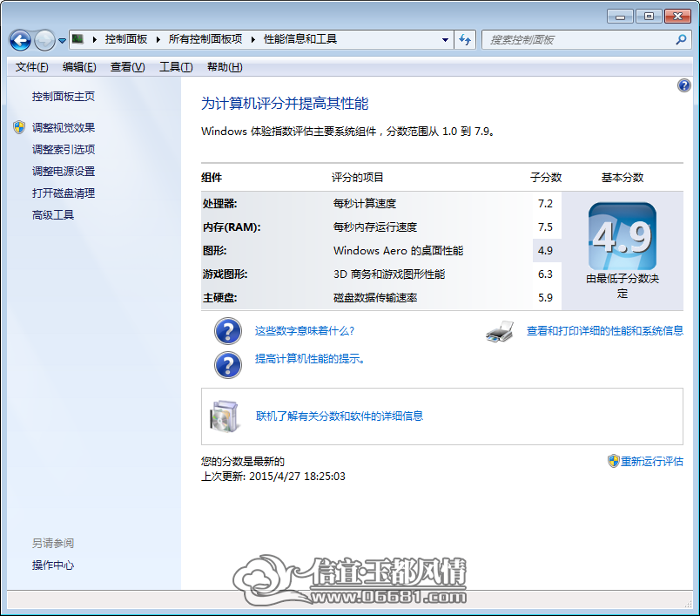Maximize the window
Viewport: 700px width, 616px height.
pos(649,17)
